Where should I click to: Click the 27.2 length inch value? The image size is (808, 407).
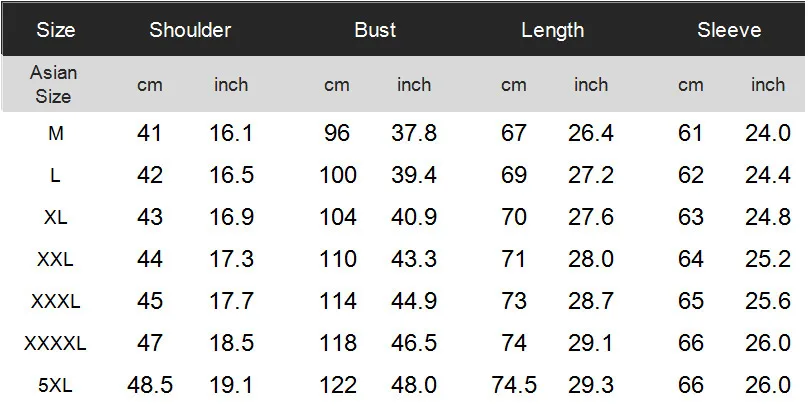tap(591, 176)
